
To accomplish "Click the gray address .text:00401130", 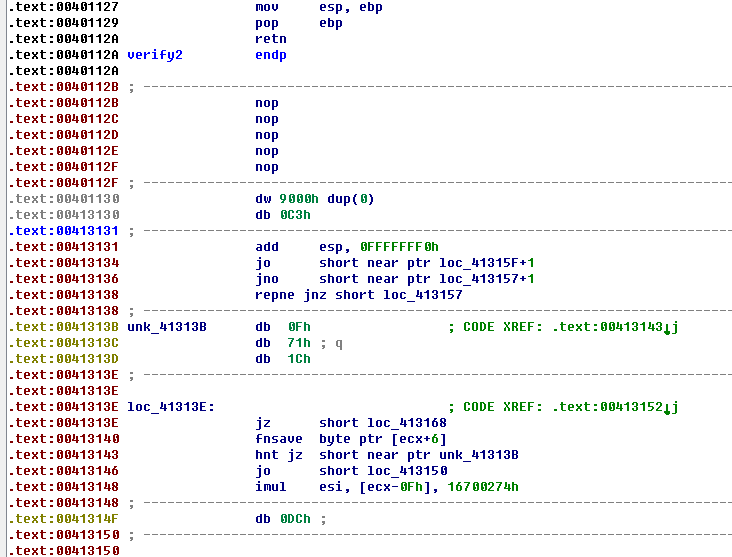I will pyautogui.click(x=64, y=199).
